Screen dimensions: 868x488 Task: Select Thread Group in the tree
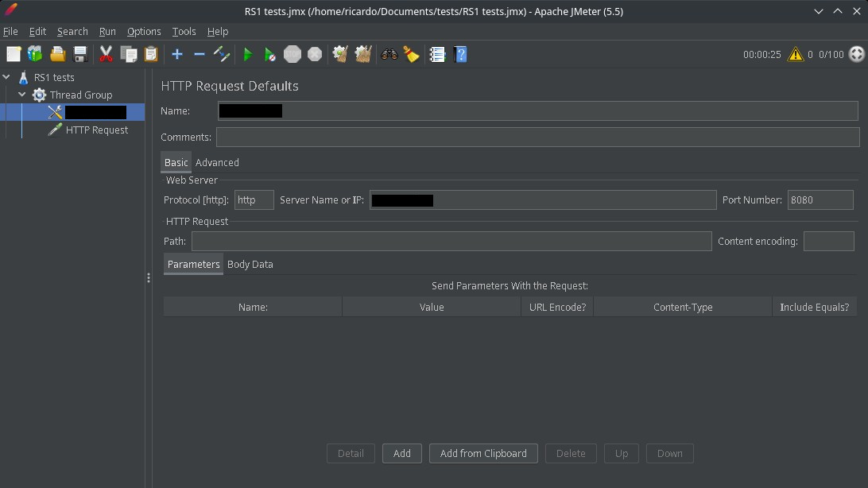point(81,95)
